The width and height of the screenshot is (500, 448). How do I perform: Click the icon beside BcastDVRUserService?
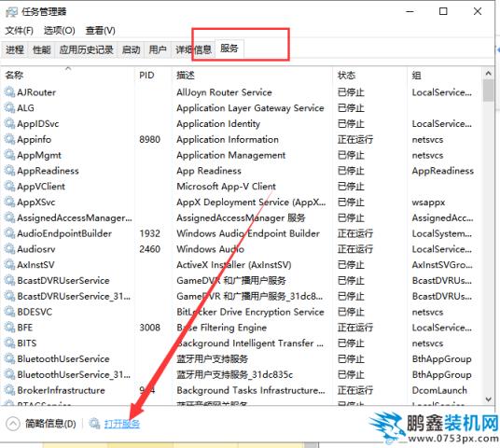coord(9,281)
